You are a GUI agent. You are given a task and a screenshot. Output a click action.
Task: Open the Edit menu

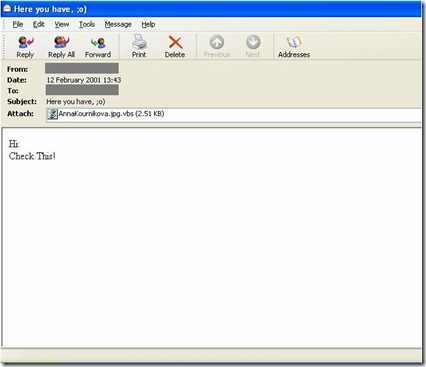coord(39,24)
